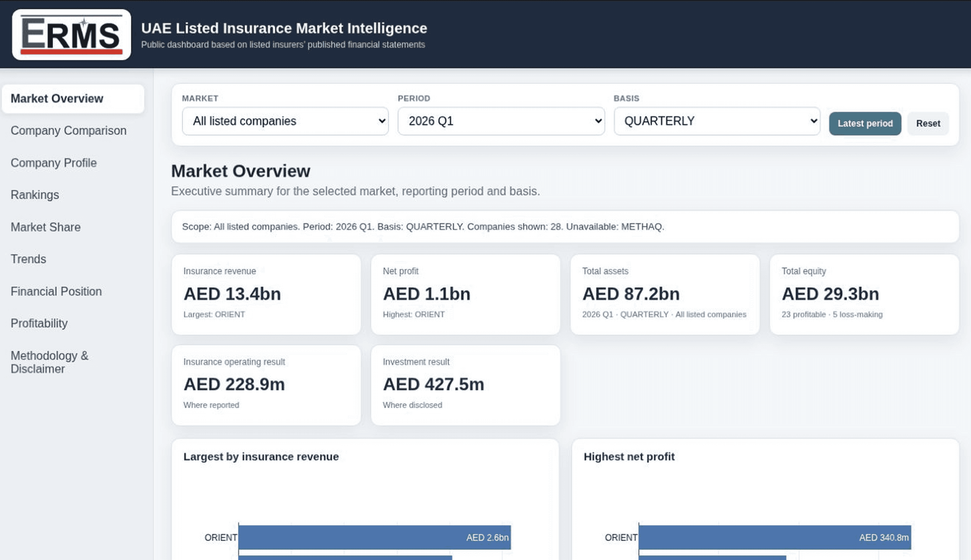Click the scope summary line mentioning METHAQ
Viewport: 971px width, 560px height.
[423, 226]
